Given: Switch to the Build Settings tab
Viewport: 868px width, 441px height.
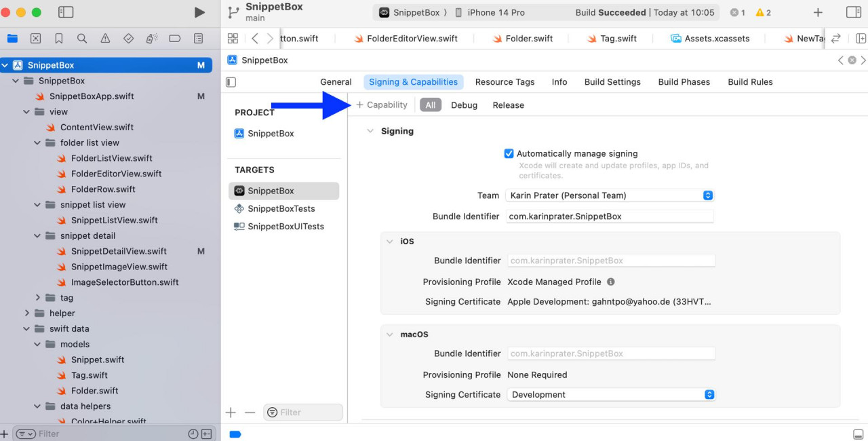Looking at the screenshot, I should coord(612,82).
